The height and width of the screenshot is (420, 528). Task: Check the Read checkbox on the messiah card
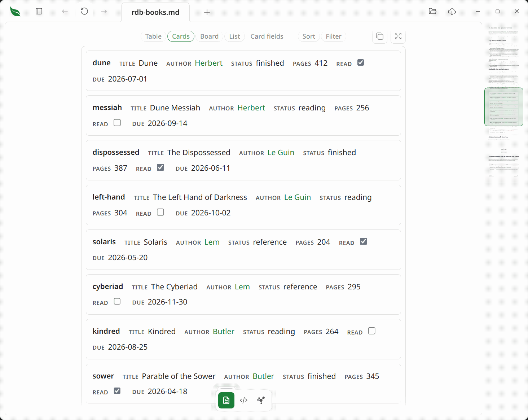pos(117,123)
